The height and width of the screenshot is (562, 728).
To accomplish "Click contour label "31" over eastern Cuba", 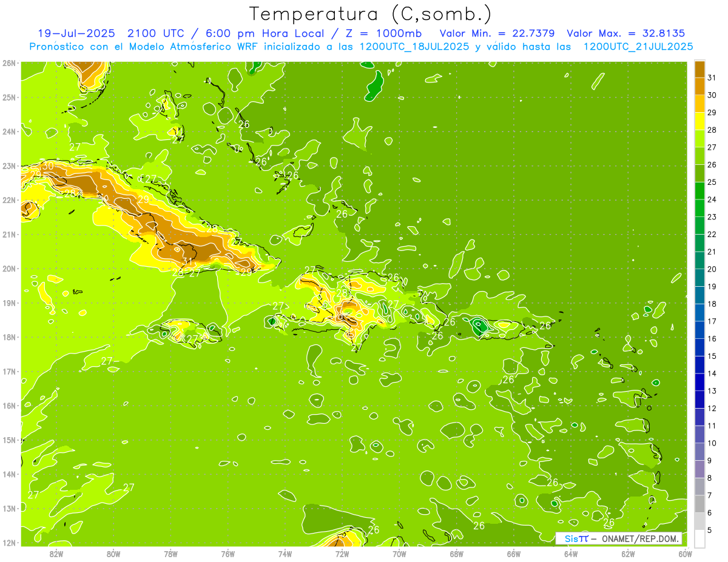I will click(x=188, y=262).
